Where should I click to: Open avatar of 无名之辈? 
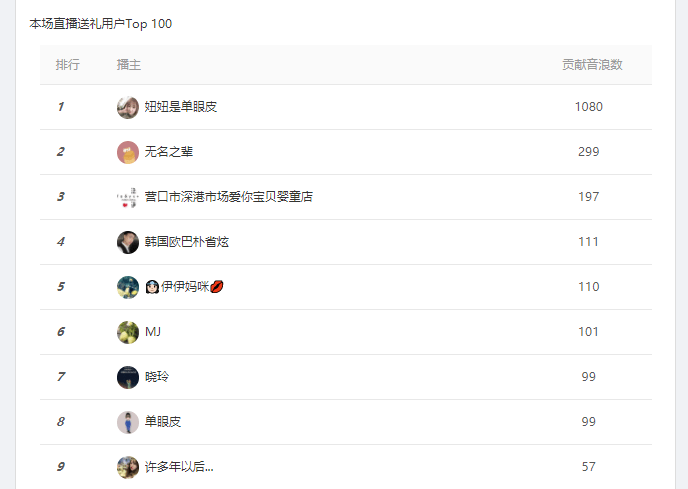pos(128,152)
